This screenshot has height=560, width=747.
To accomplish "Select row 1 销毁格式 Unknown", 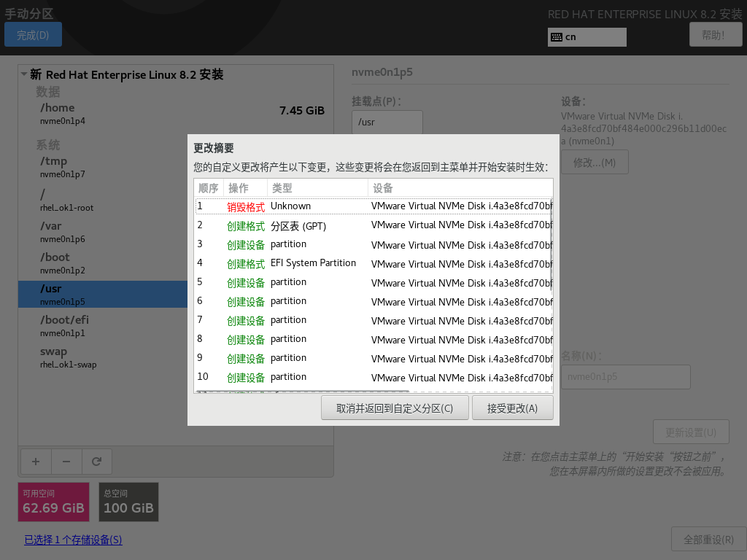I will (x=373, y=206).
